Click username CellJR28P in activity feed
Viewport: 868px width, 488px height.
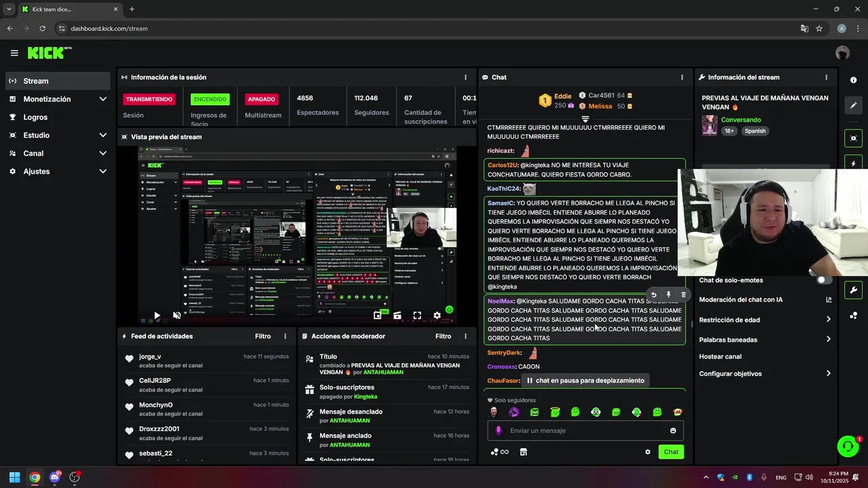pos(155,381)
